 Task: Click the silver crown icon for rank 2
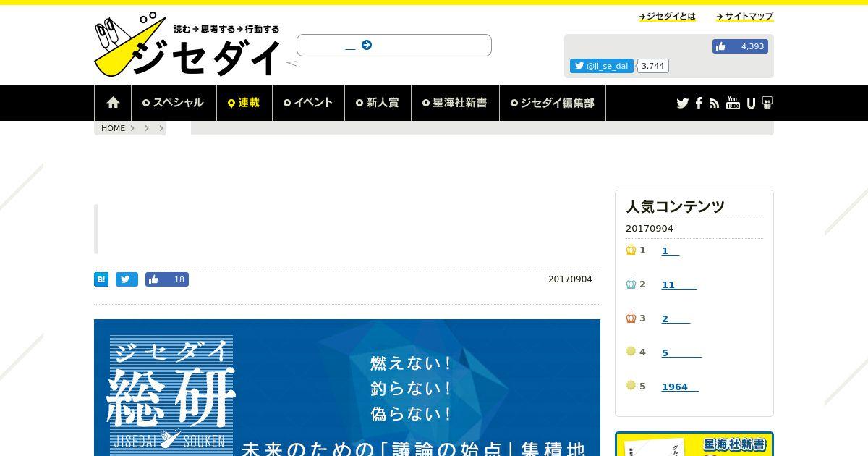click(631, 284)
